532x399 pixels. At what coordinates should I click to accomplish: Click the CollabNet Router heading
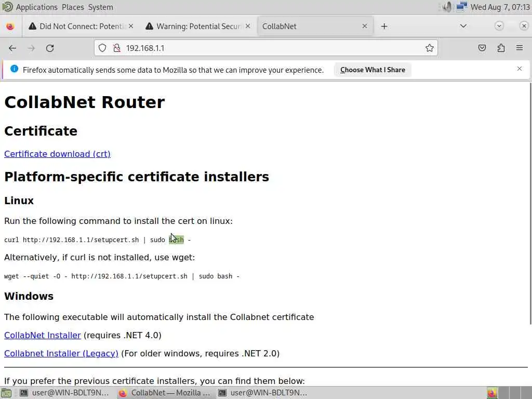[x=85, y=102]
